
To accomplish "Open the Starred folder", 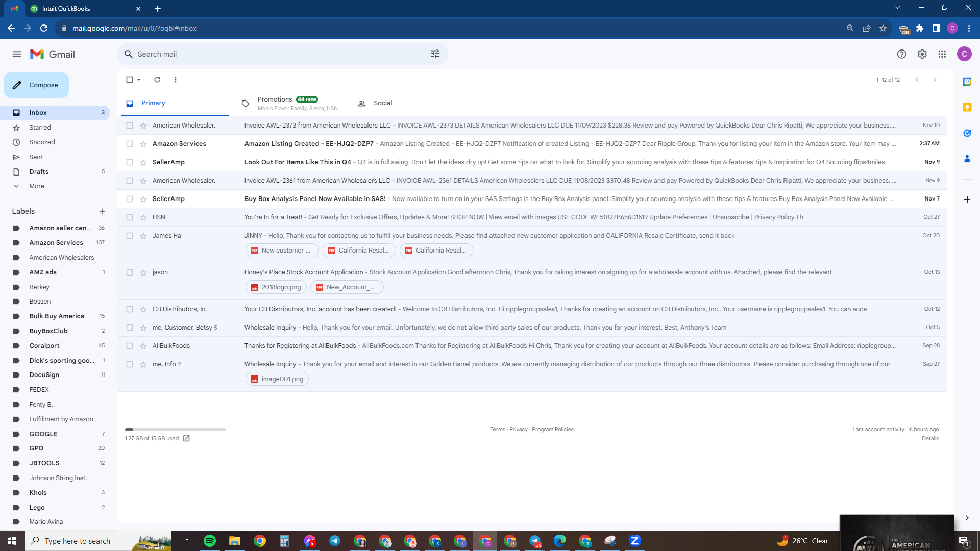I will pos(40,128).
